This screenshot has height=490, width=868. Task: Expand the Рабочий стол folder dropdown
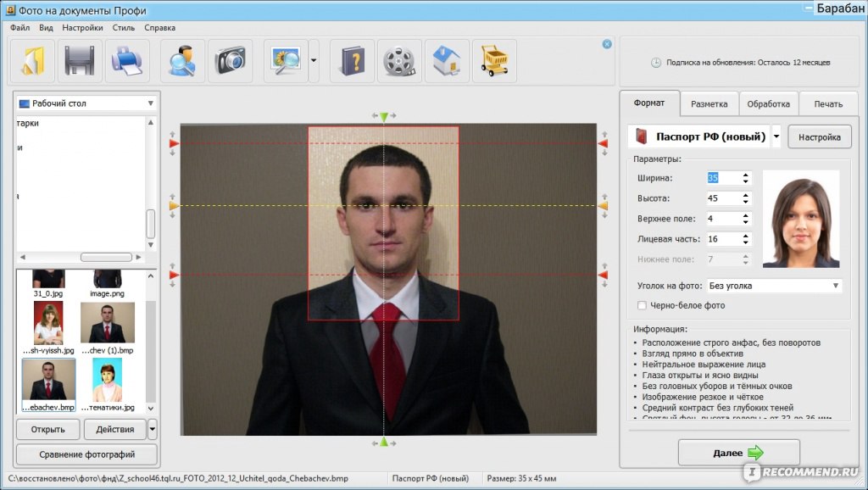coord(150,103)
